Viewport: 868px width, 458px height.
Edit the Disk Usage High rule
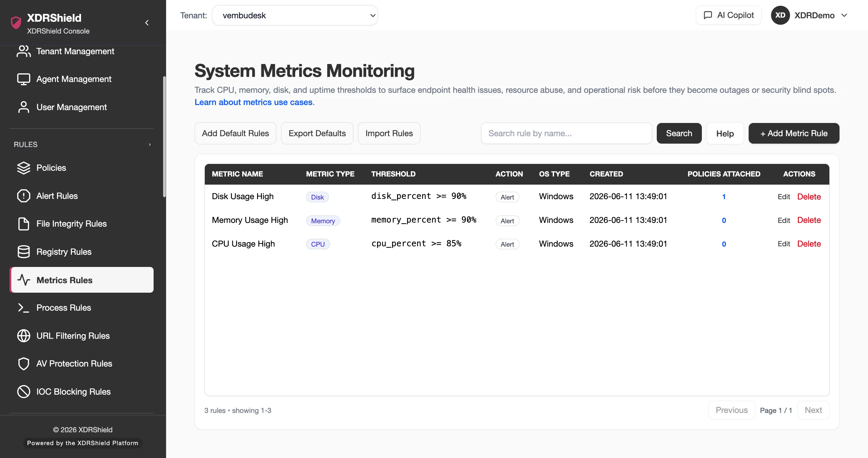[x=784, y=196]
